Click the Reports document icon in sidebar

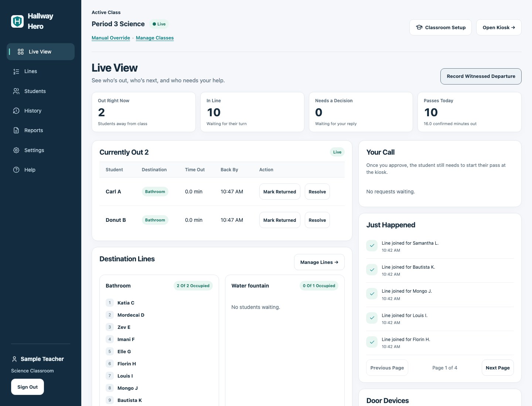pyautogui.click(x=16, y=130)
